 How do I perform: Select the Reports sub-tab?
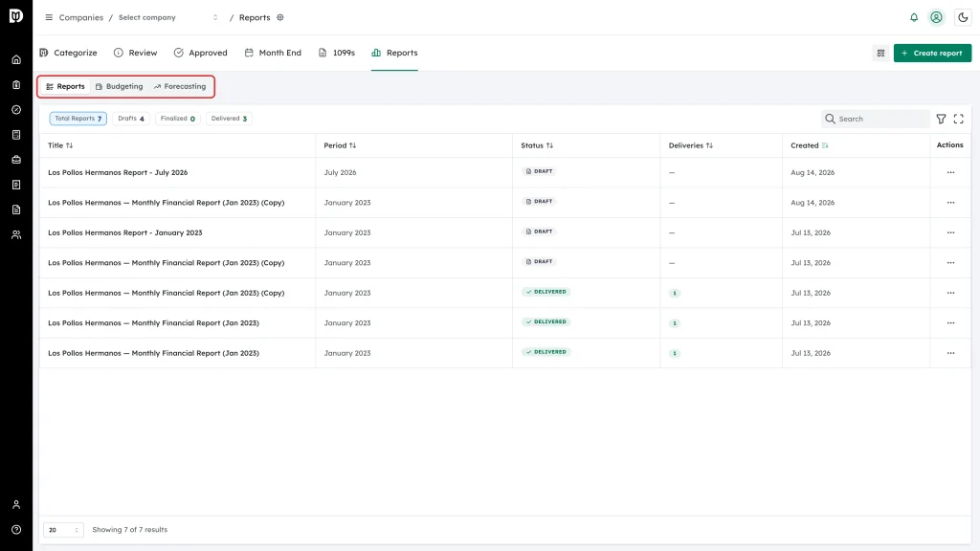(66, 87)
